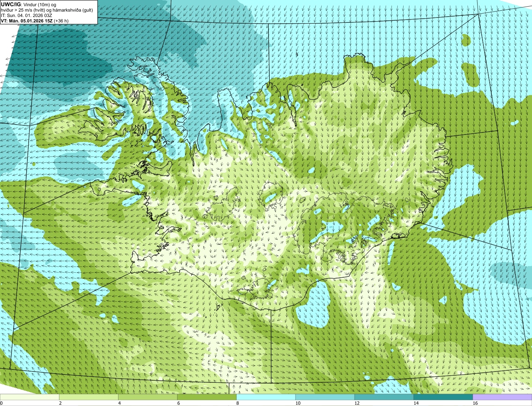This screenshot has height=406, width=532.
Task: Click the '4' label on the color scale
Action: (x=119, y=403)
